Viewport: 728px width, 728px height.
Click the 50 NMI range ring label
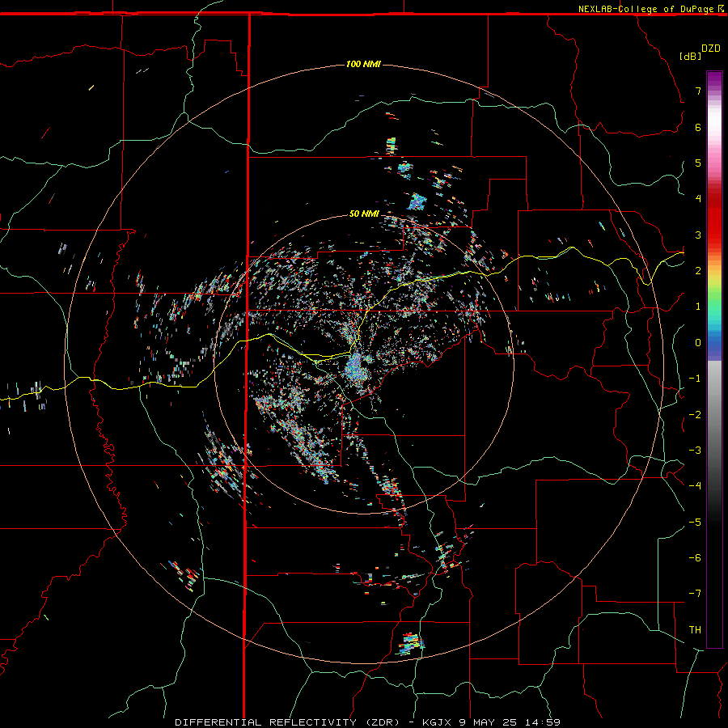(x=364, y=214)
